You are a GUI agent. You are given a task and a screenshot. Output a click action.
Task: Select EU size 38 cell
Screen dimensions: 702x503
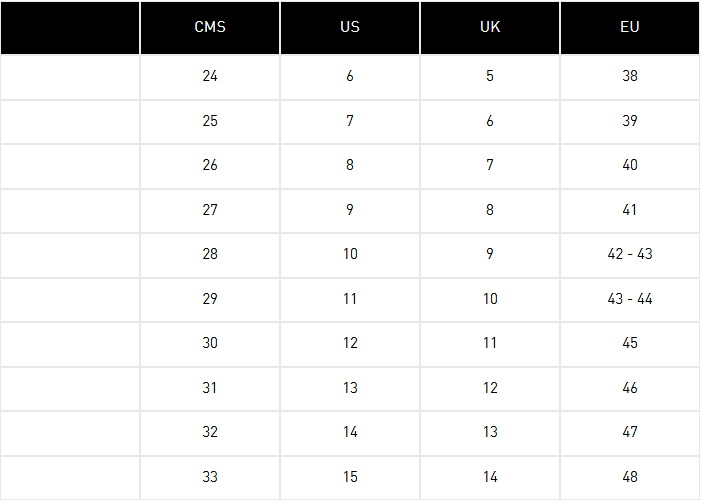(630, 77)
